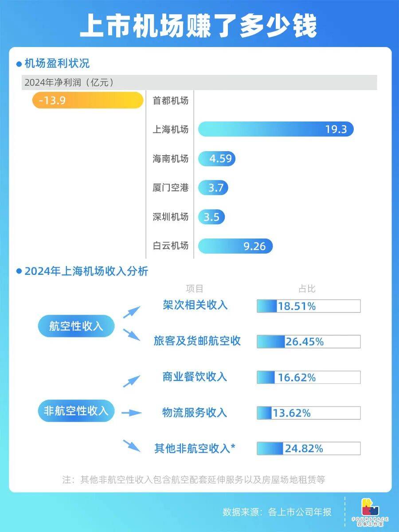399x532 pixels.
Task: Click the 18.51% percentage bar
Action: pos(309,306)
